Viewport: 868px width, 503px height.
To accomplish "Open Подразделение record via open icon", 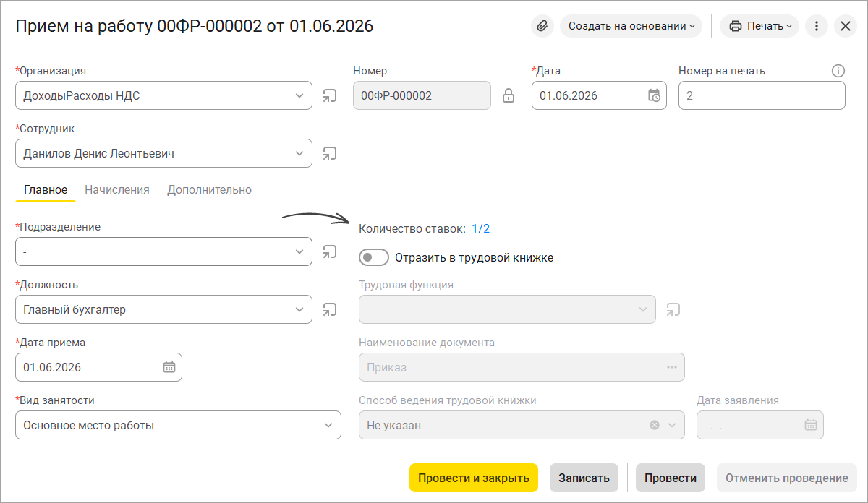I will [x=330, y=252].
